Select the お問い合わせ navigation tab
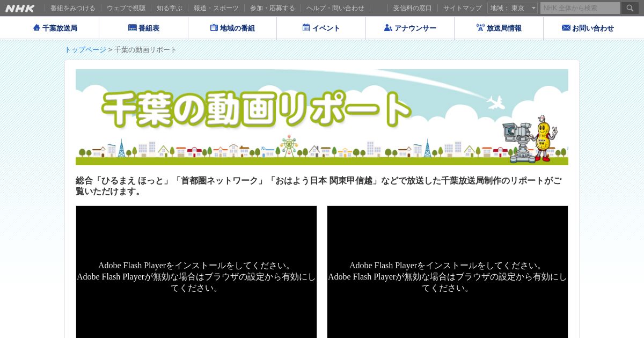Screen dimensions: 644x338 588,28
